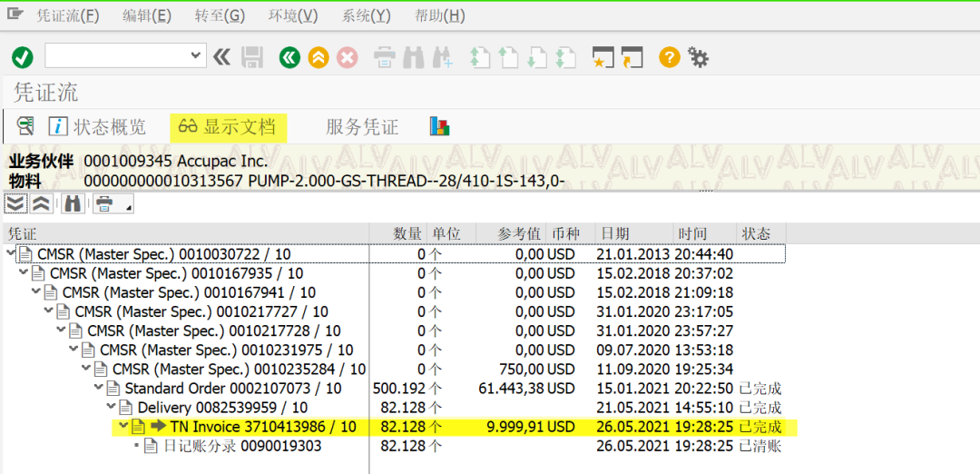Collapse the Standard Order 0002107073 node
Image resolution: width=980 pixels, height=474 pixels.
[98, 388]
